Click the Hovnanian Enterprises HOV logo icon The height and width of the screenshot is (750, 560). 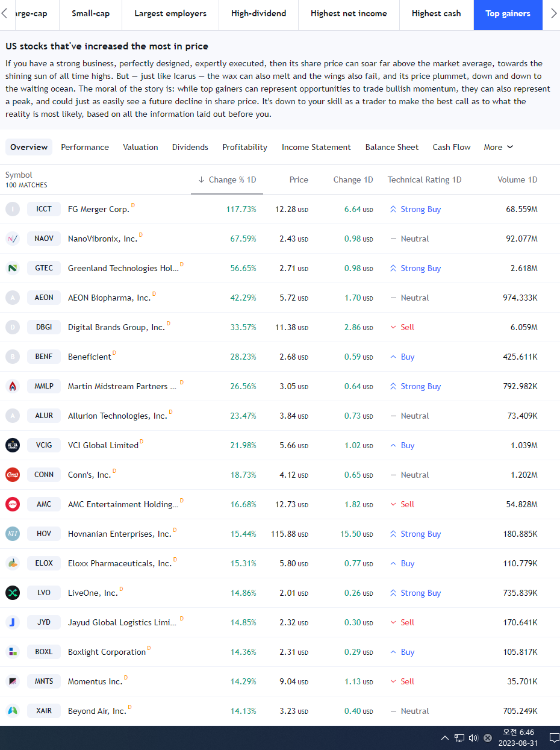[x=13, y=534]
